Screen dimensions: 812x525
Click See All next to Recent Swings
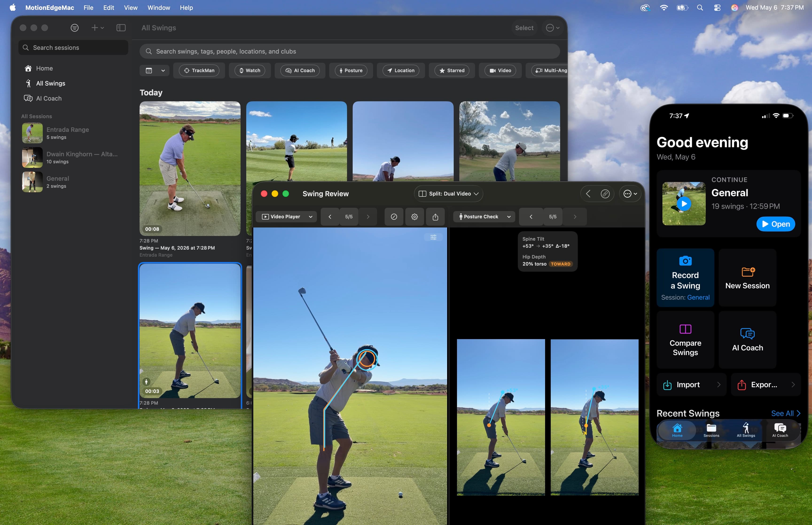click(785, 414)
